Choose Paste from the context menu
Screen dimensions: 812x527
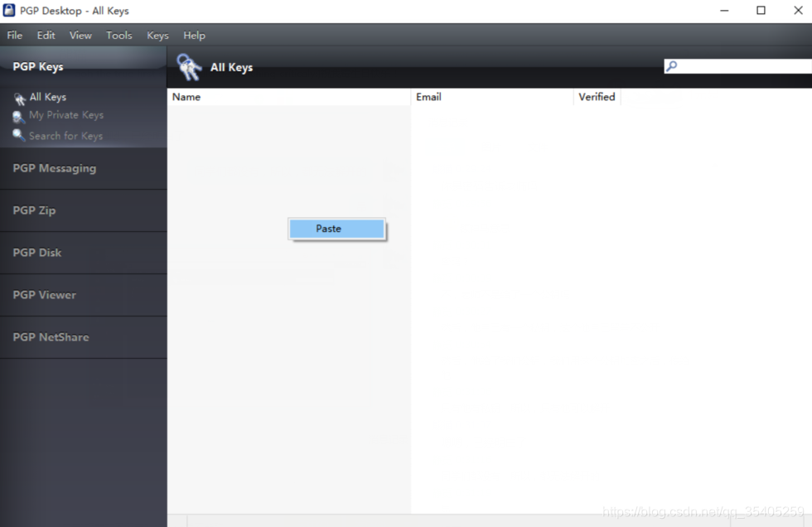(x=336, y=229)
